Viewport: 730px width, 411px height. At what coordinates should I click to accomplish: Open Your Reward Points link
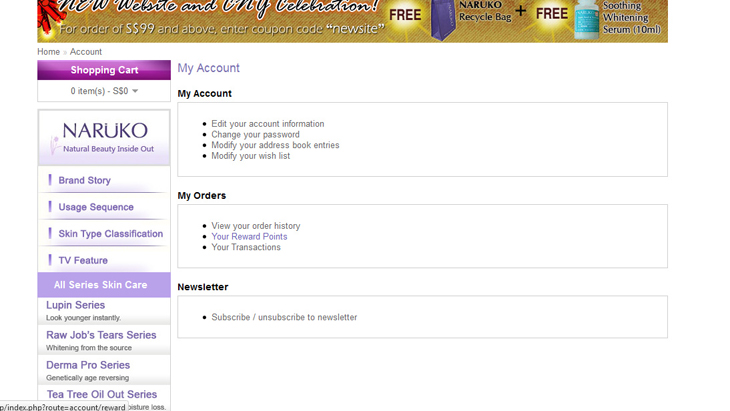click(249, 236)
